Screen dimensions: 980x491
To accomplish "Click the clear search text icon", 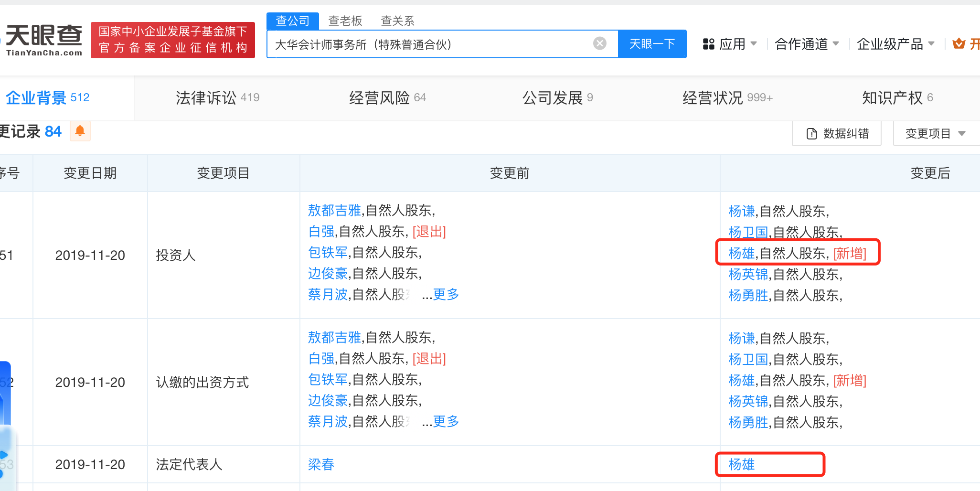I will (599, 44).
